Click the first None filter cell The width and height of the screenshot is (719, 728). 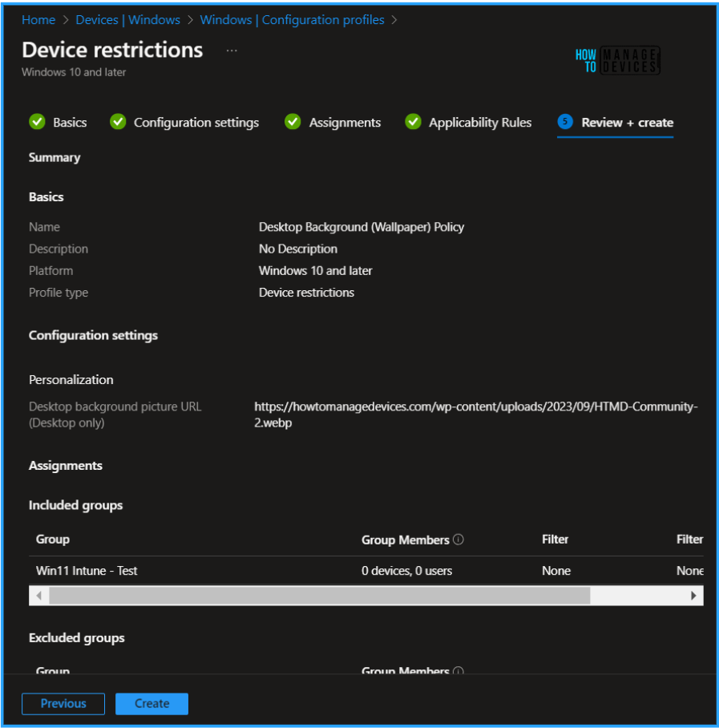556,571
